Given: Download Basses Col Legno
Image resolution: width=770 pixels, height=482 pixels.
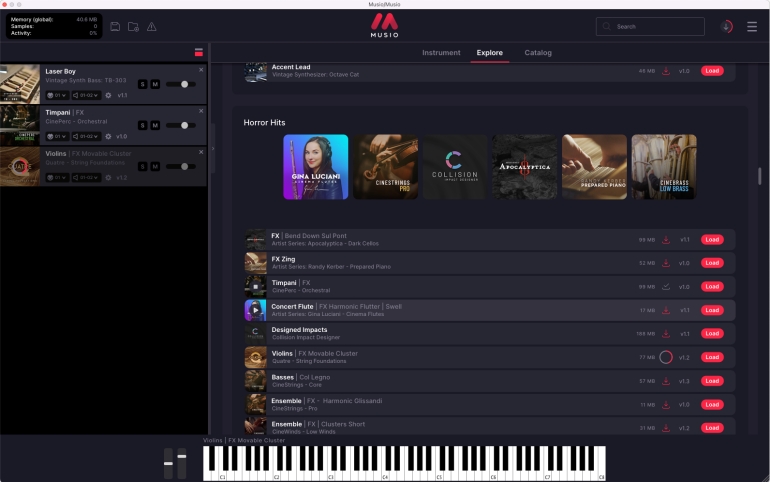Looking at the screenshot, I should pos(666,381).
